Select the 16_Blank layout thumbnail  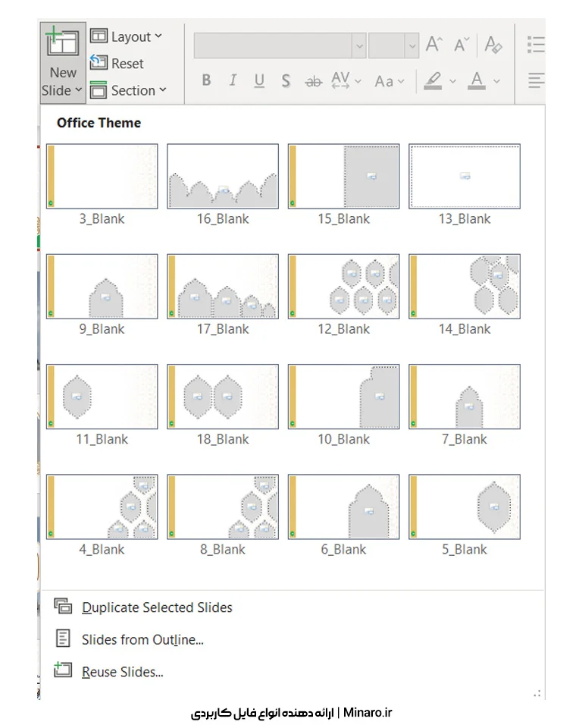[223, 177]
